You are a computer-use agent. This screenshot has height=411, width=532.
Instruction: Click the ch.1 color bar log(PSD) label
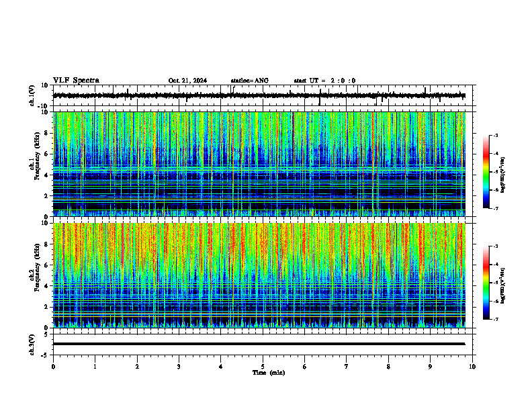click(x=503, y=175)
